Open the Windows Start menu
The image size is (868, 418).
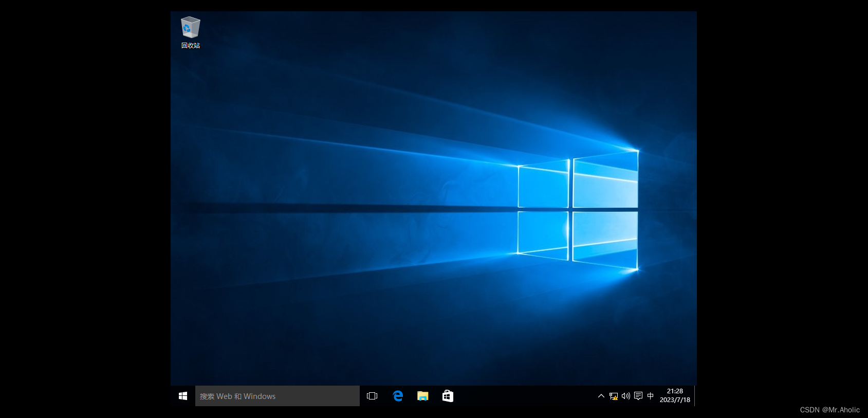click(183, 396)
